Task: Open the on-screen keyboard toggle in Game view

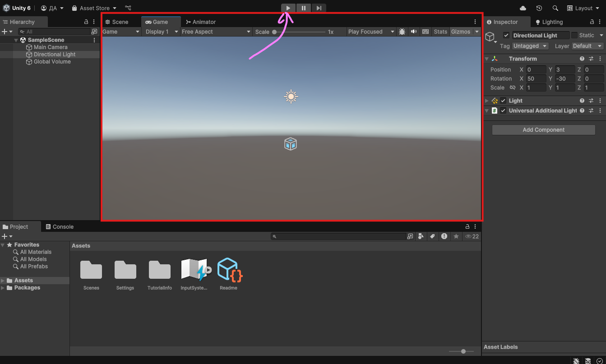Action: point(425,32)
